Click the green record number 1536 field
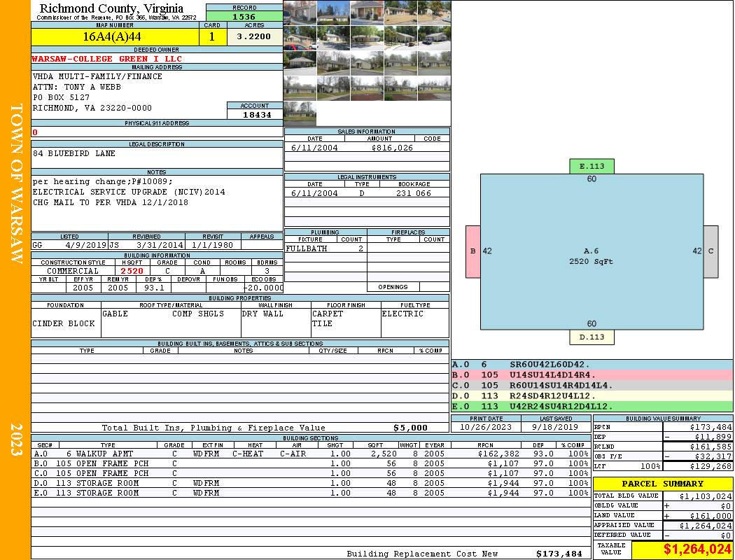The height and width of the screenshot is (560, 735). (x=244, y=16)
